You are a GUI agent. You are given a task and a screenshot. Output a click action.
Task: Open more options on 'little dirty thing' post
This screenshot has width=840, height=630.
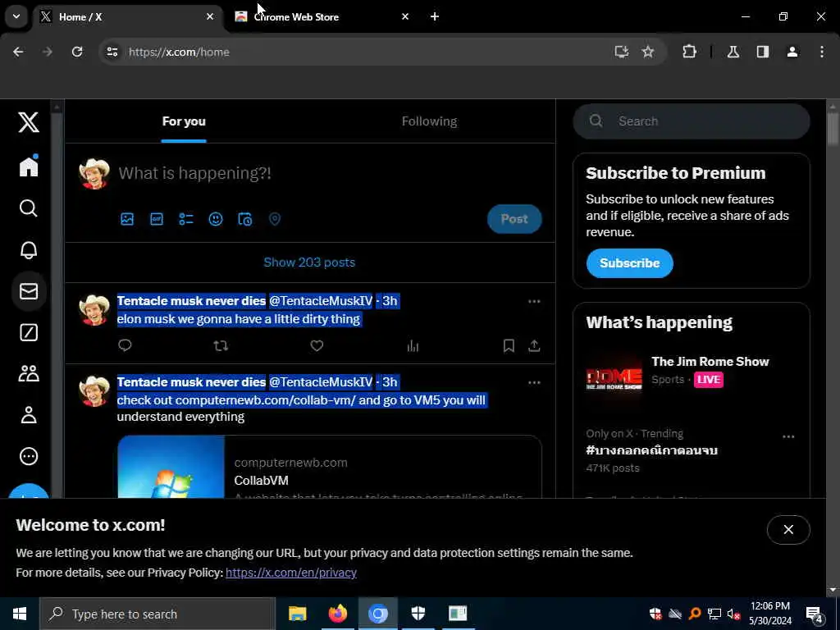(x=534, y=301)
